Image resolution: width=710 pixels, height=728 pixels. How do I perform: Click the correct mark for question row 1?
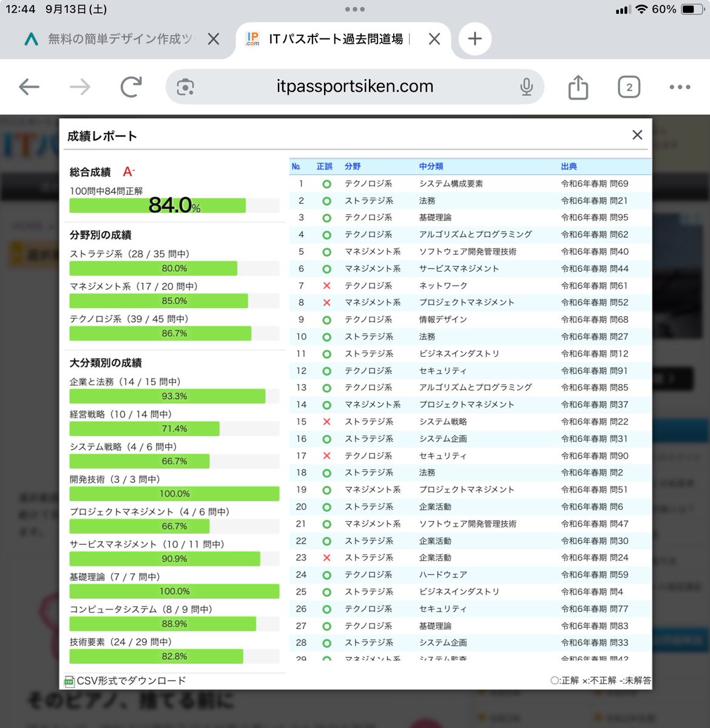(x=326, y=184)
